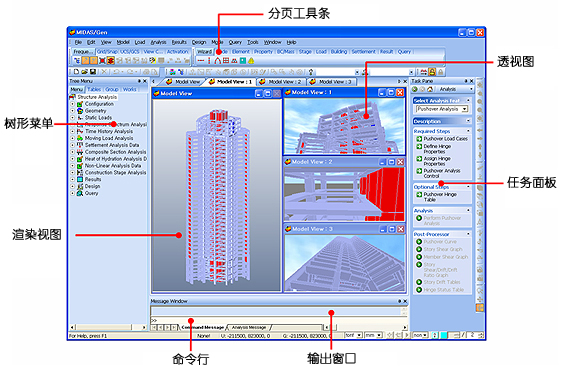This screenshot has width=567, height=369.
Task: Click Story Shear Graph link
Action: pos(443,249)
